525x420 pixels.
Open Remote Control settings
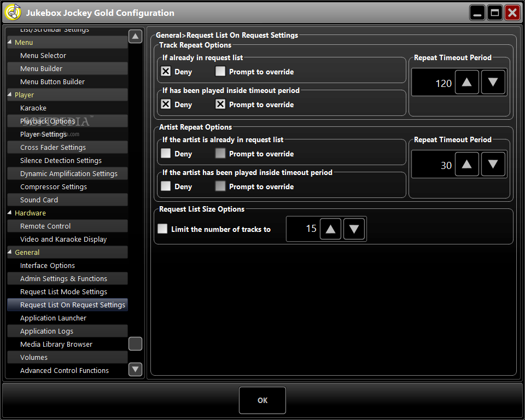(x=67, y=226)
